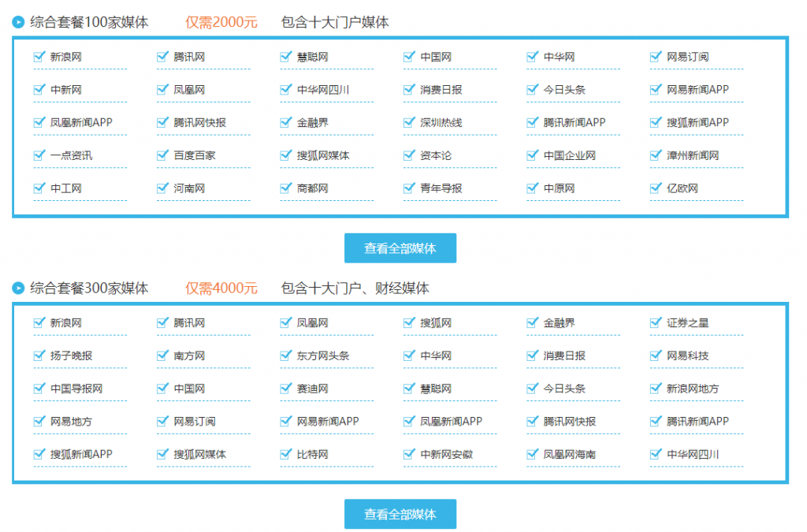Open 查看全部媒体 under the 300家媒体 package
This screenshot has width=807, height=532.
400,514
